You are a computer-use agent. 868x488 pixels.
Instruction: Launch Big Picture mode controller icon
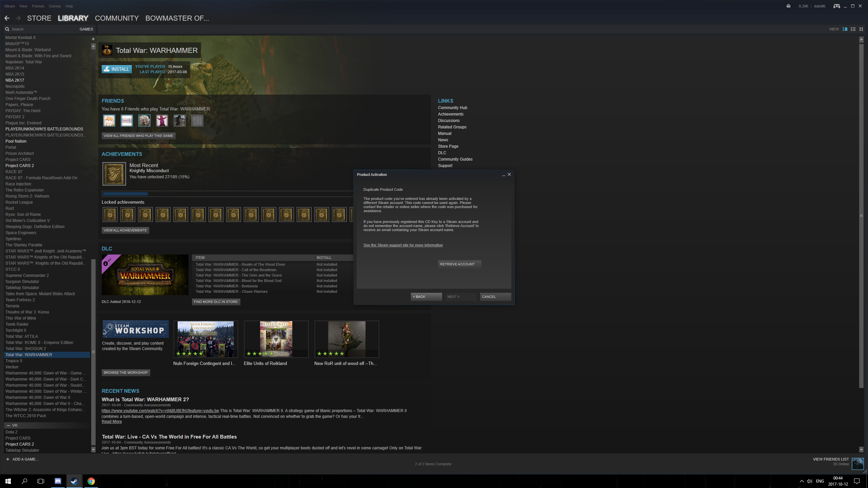837,6
